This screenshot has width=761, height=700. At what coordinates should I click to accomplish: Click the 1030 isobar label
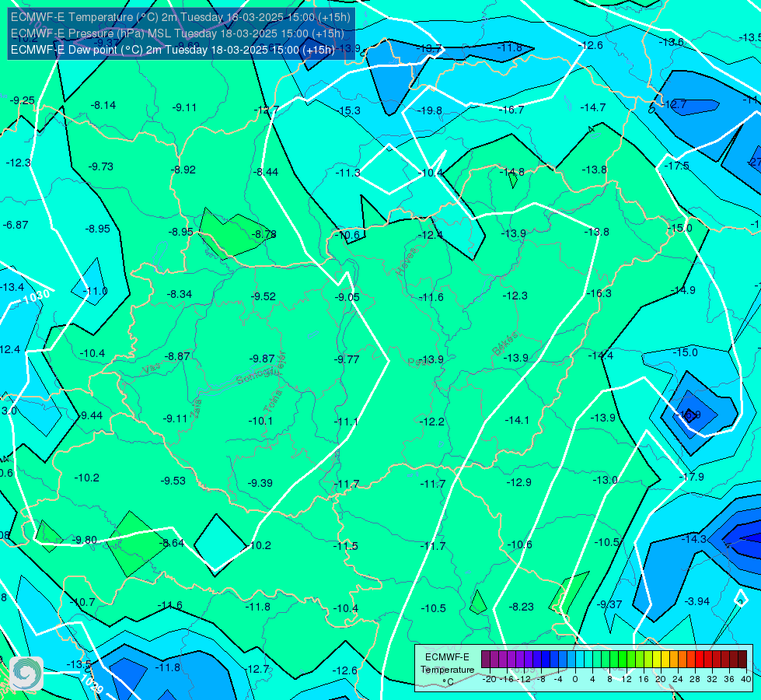coord(36,296)
